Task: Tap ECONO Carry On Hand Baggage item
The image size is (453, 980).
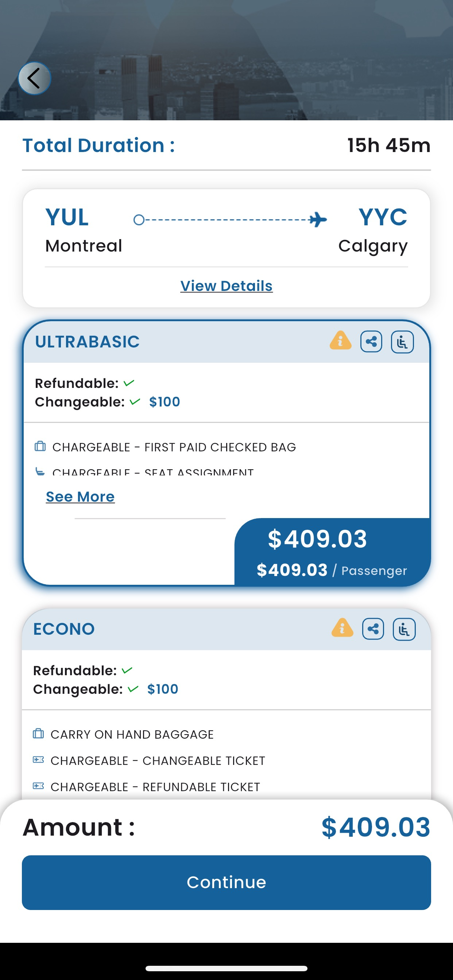Action: pyautogui.click(x=132, y=734)
